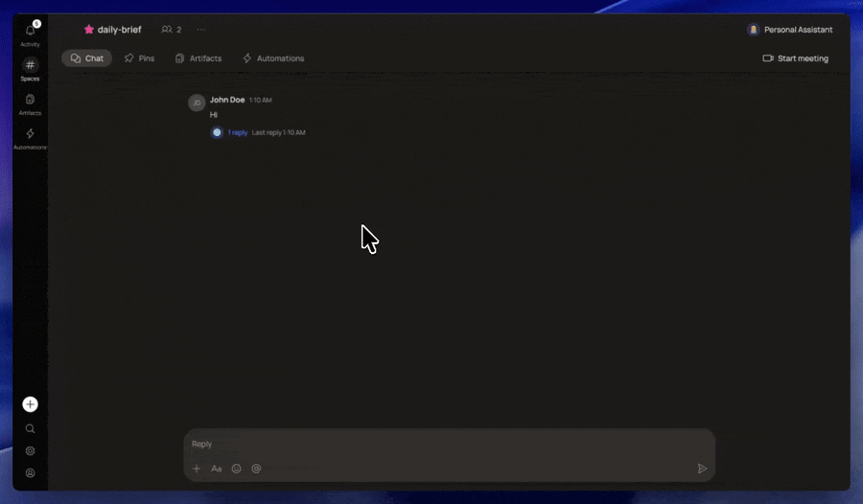This screenshot has width=863, height=504.
Task: Open the user profile icon in sidebar
Action: pos(31,473)
